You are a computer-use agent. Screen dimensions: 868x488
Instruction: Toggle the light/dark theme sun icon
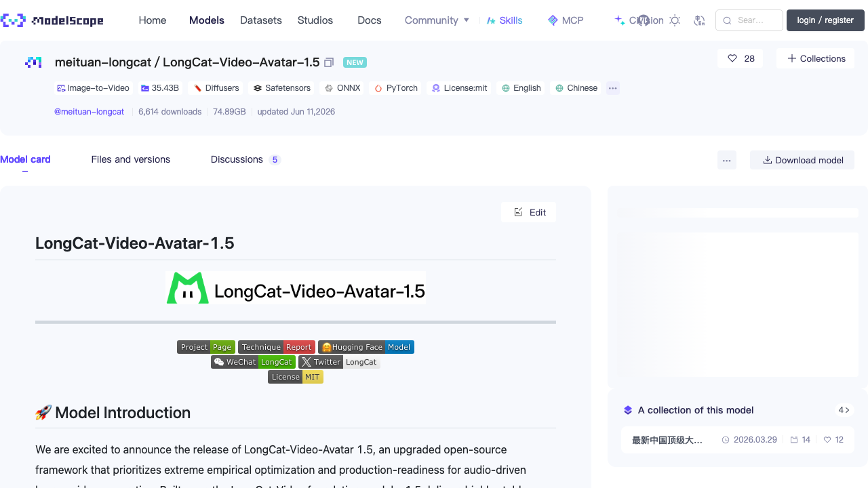pos(675,20)
